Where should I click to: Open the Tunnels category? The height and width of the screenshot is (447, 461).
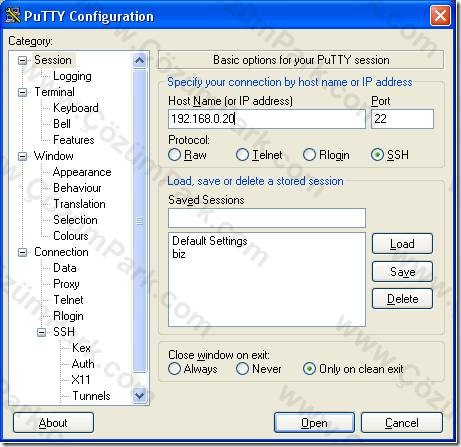click(91, 396)
